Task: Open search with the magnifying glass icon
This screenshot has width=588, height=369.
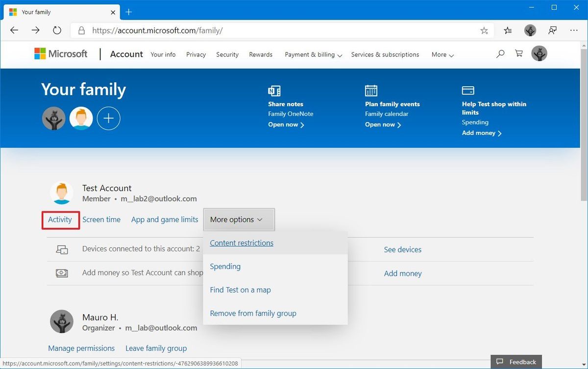Action: pos(500,53)
